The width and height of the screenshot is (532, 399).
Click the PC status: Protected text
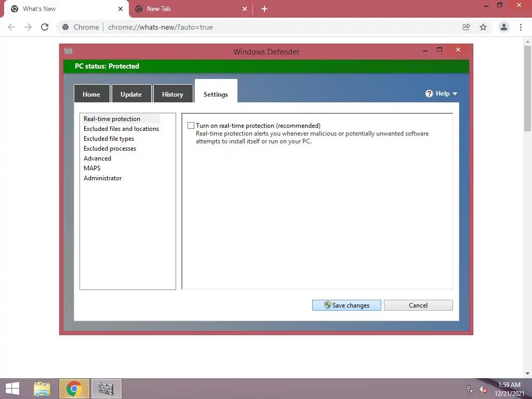coord(107,66)
